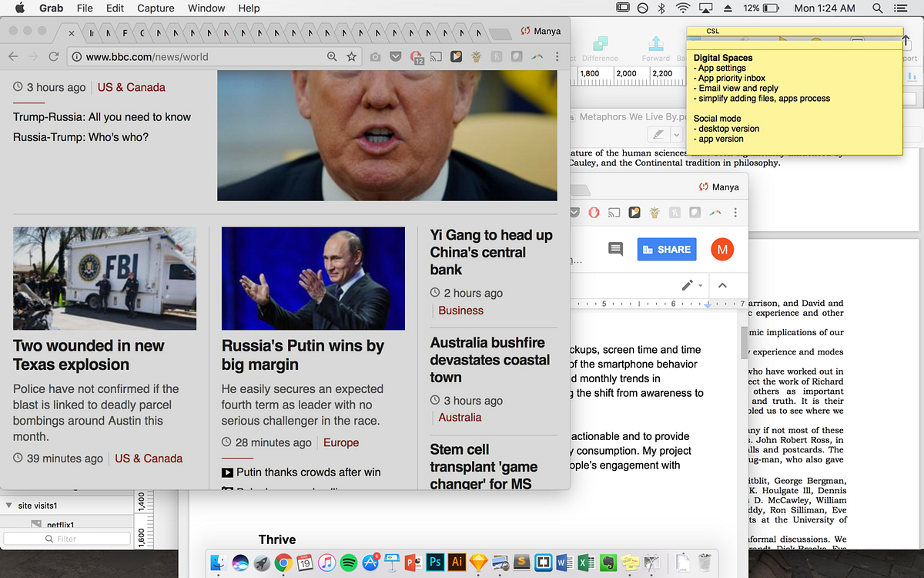This screenshot has height=578, width=924.
Task: Open Evernote from the Dock
Action: click(x=608, y=562)
